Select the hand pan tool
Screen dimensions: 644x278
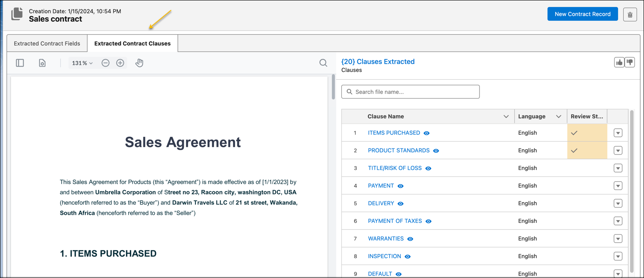139,63
